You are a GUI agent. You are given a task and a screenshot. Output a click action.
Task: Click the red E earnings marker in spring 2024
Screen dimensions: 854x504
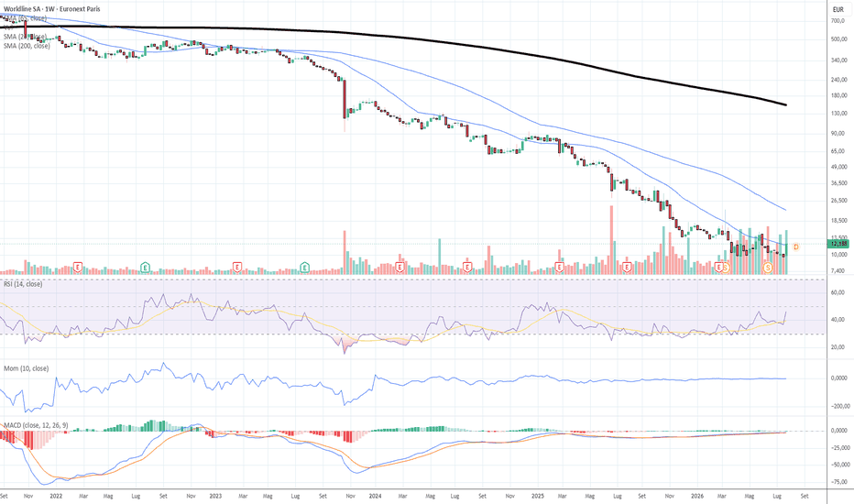pyautogui.click(x=400, y=268)
